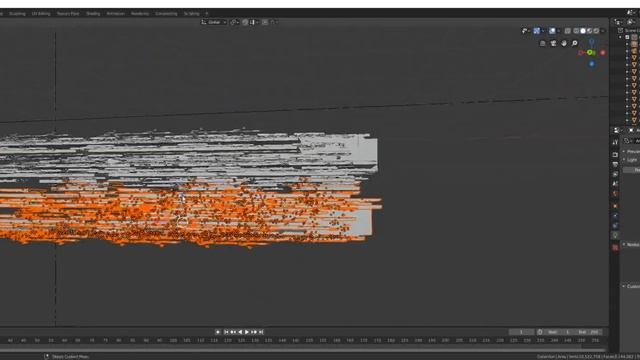Open the viewport shading options dropdown
The height and width of the screenshot is (360, 640).
click(x=603, y=31)
